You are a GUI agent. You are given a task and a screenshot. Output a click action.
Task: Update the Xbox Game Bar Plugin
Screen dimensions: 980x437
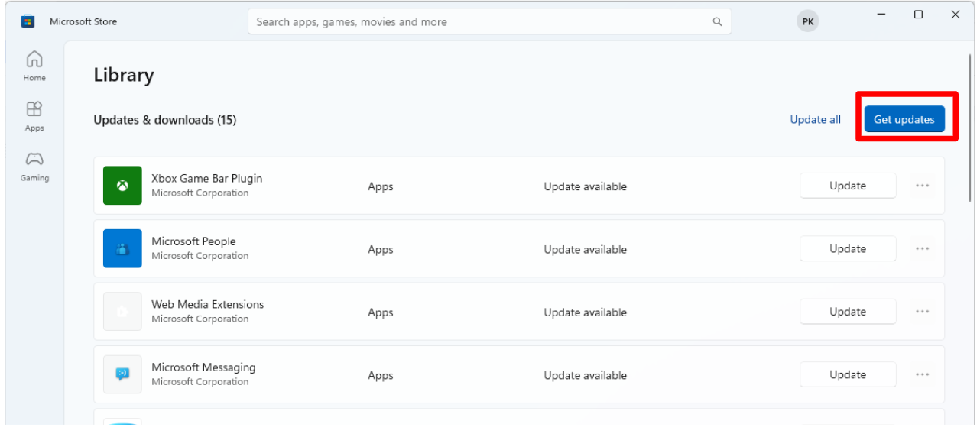(848, 186)
